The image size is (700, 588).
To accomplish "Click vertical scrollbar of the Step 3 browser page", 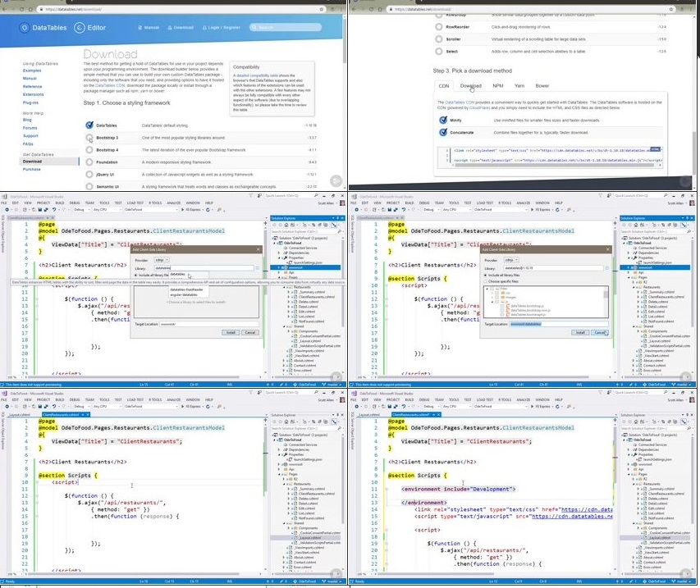I will (693, 153).
